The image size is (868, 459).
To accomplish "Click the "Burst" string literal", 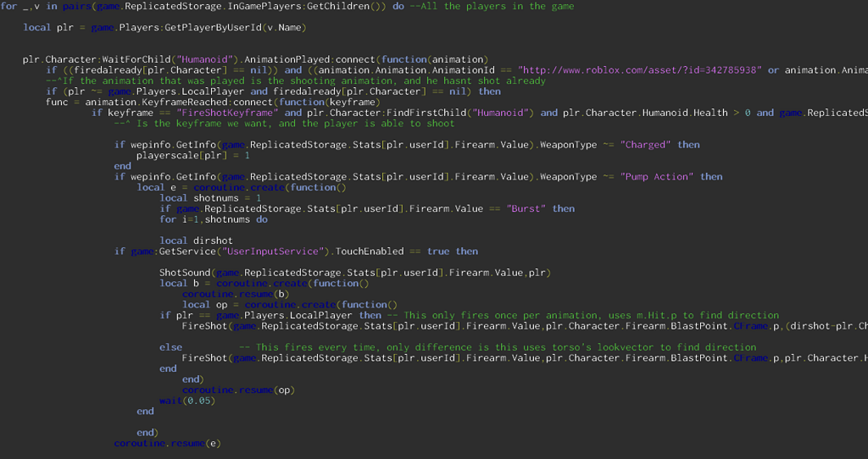I will (x=526, y=208).
